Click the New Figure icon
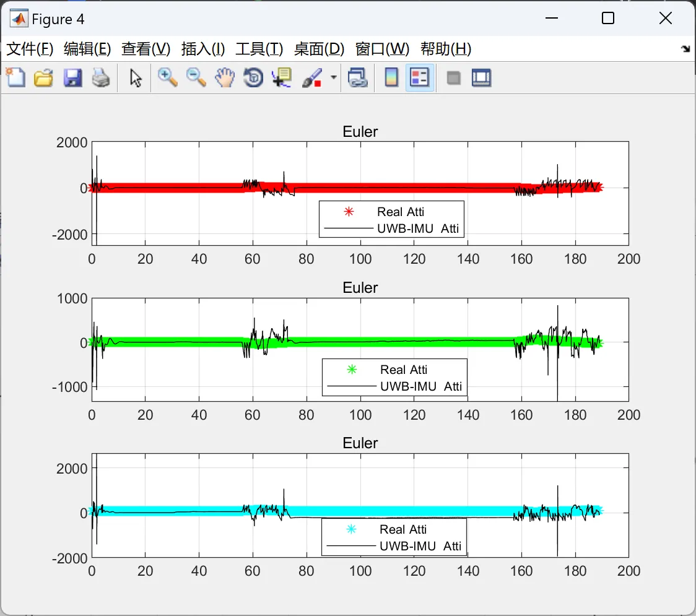The height and width of the screenshot is (616, 696). [x=16, y=77]
